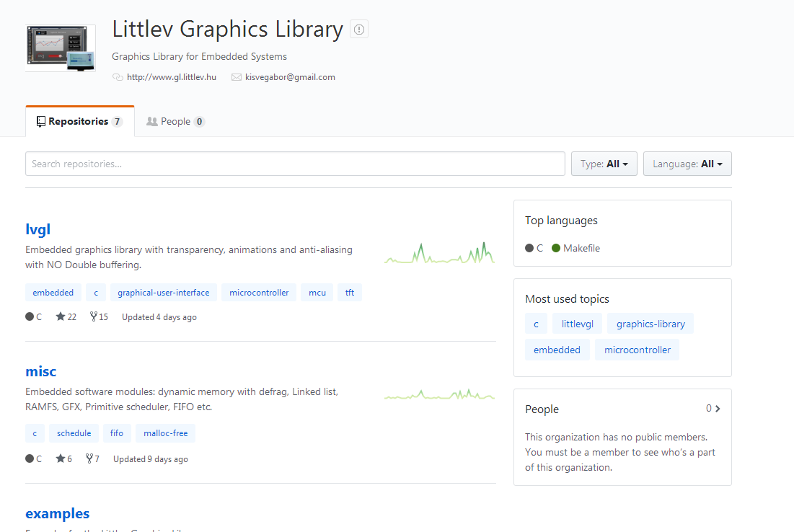Image resolution: width=794 pixels, height=532 pixels.
Task: Click the misc fork count 7
Action: pos(92,459)
